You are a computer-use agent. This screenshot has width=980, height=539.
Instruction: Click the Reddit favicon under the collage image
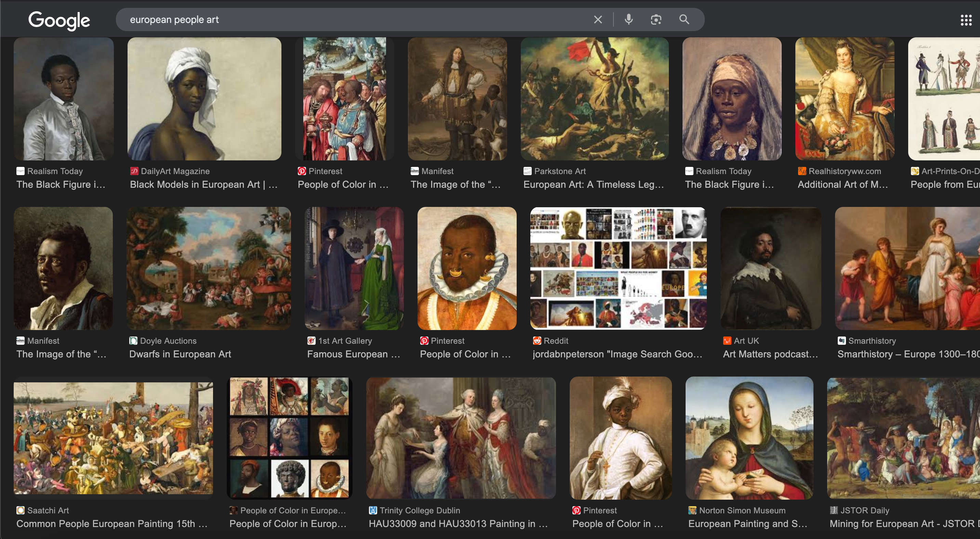(537, 340)
